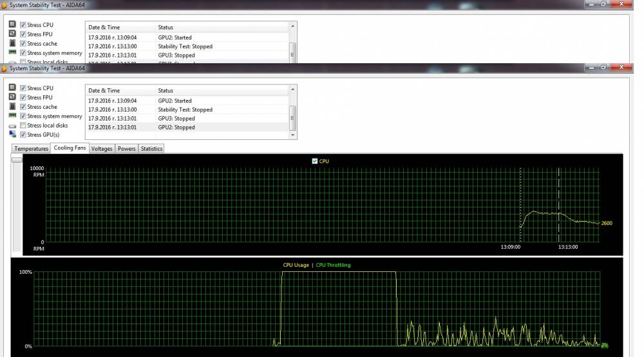The height and width of the screenshot is (357, 644).
Task: Select the GPU2: Stopped log row in front window
Action: 187,128
